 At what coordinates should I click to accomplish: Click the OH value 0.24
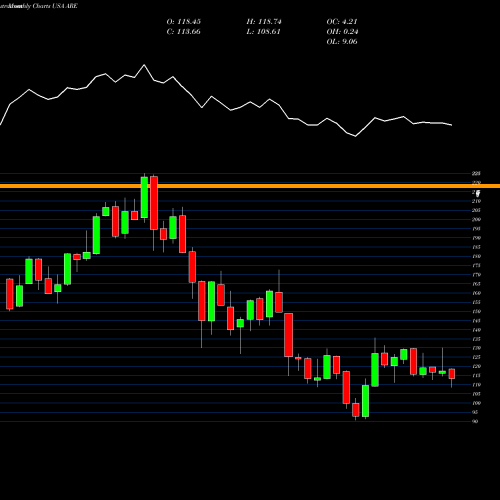350,32
